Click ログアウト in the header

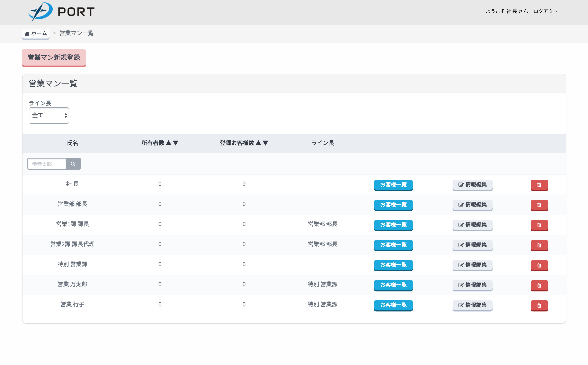point(545,11)
